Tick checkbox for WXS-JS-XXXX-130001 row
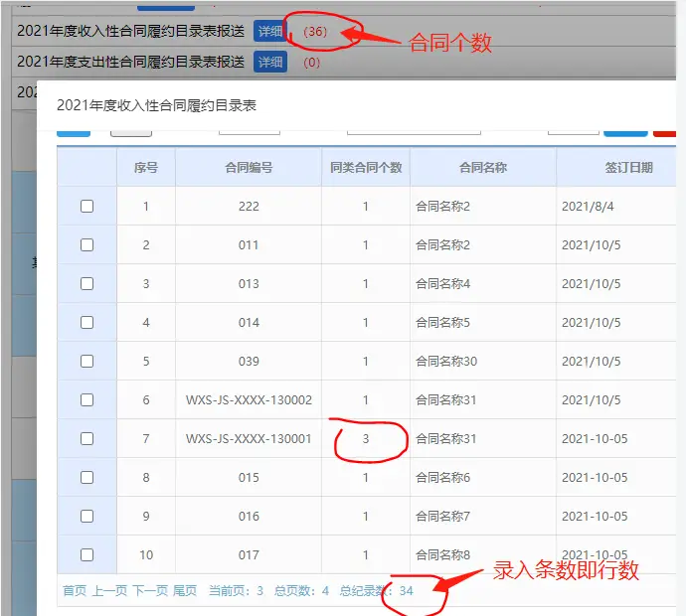 click(x=87, y=438)
